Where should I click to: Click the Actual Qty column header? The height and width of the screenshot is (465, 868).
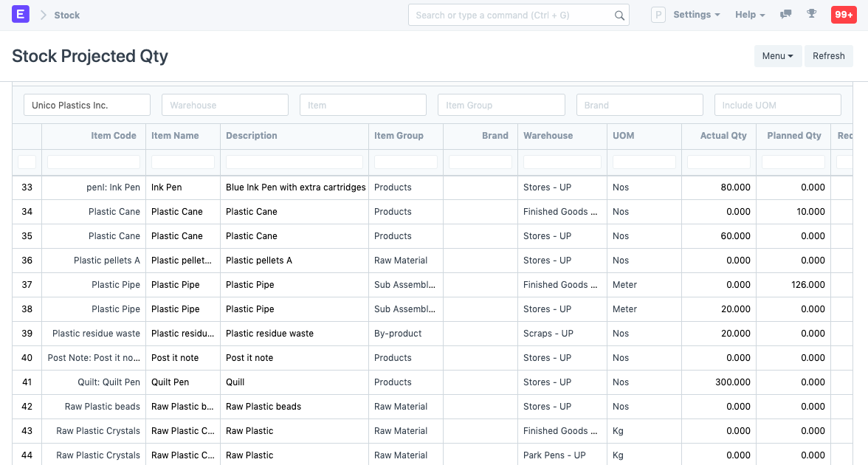(723, 136)
